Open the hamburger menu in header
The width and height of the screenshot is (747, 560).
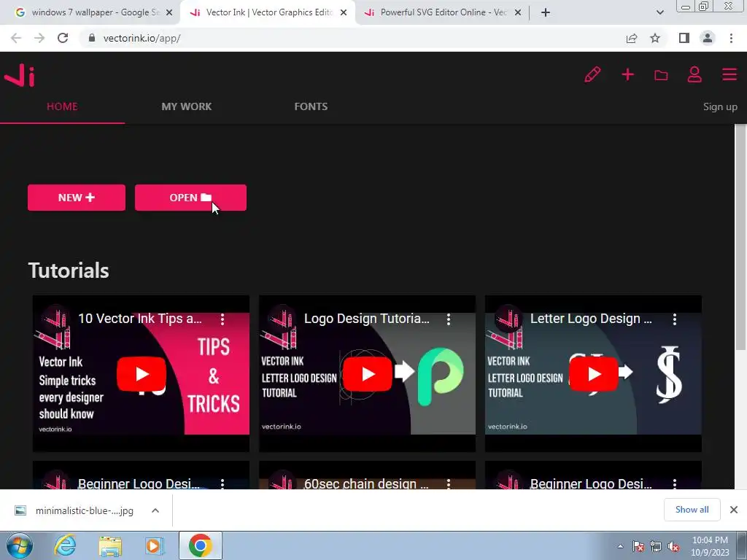point(729,74)
